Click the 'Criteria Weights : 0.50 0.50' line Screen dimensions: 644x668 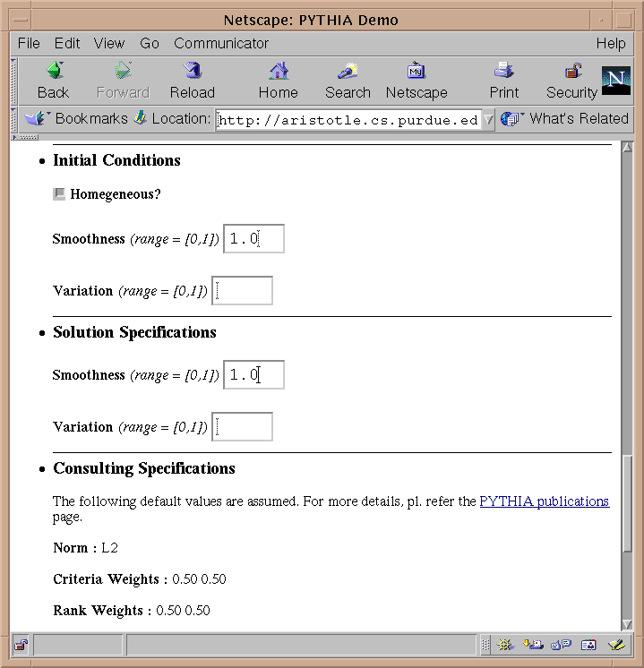pos(140,579)
